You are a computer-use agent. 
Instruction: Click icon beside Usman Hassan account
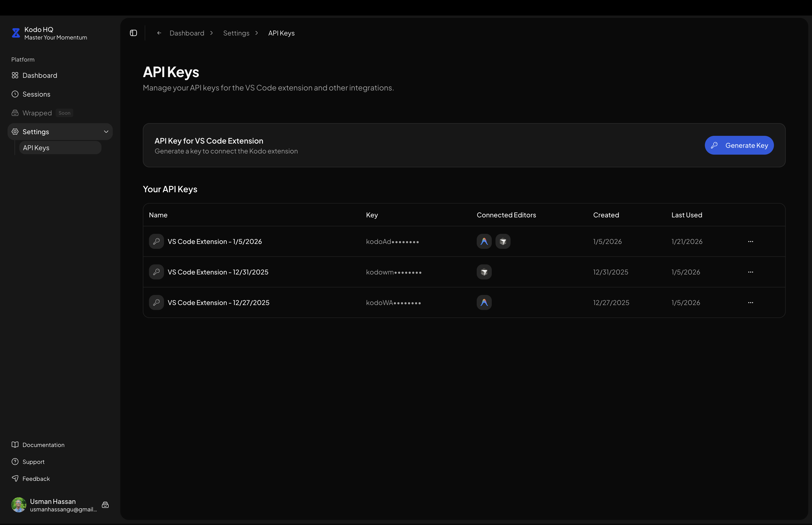[x=105, y=505]
